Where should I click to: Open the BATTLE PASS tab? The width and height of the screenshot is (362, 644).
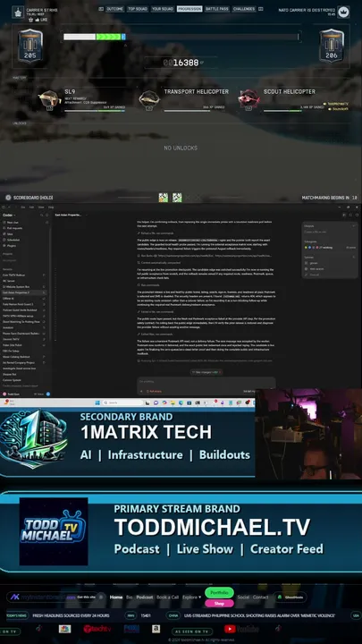[217, 9]
